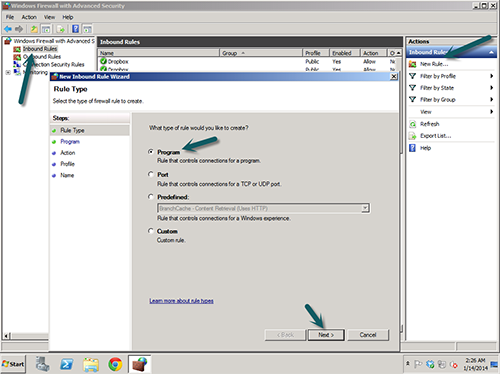
Task: Select the Custom rule radio button
Action: coord(151,231)
